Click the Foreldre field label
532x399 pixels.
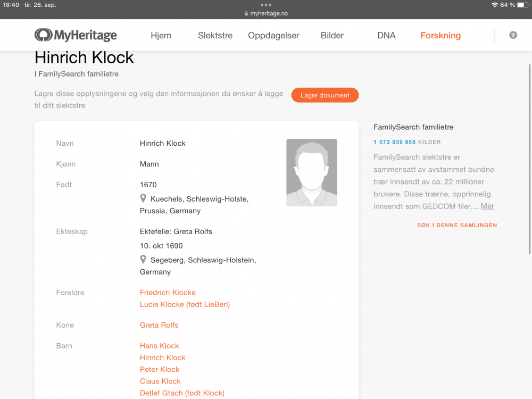click(70, 293)
